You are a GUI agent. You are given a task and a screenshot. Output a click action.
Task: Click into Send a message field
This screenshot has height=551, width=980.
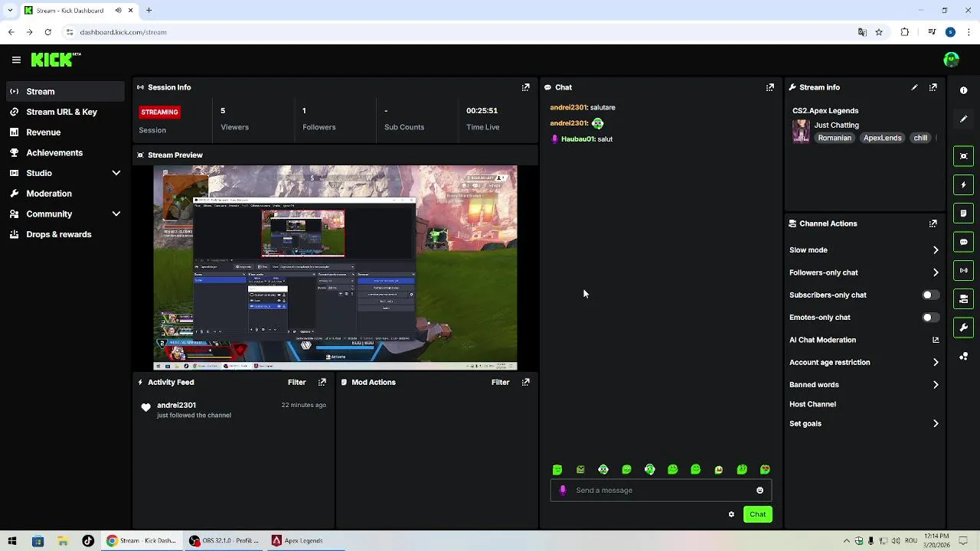tap(661, 491)
